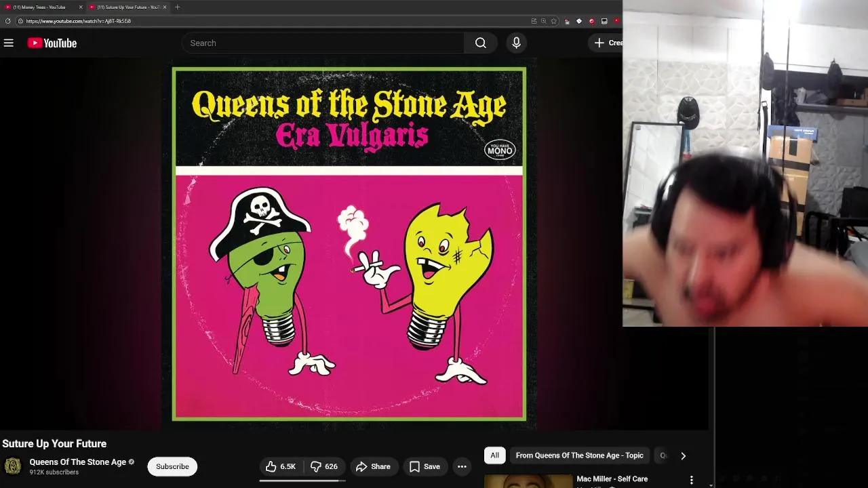Open the Queens Of The Stone Age channel name
The width and height of the screenshot is (868, 488).
tap(78, 462)
